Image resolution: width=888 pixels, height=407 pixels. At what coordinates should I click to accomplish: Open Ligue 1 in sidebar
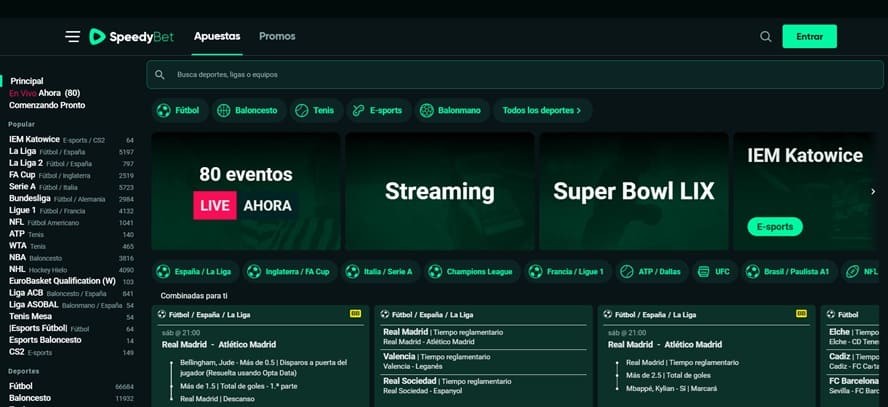pyautogui.click(x=71, y=210)
